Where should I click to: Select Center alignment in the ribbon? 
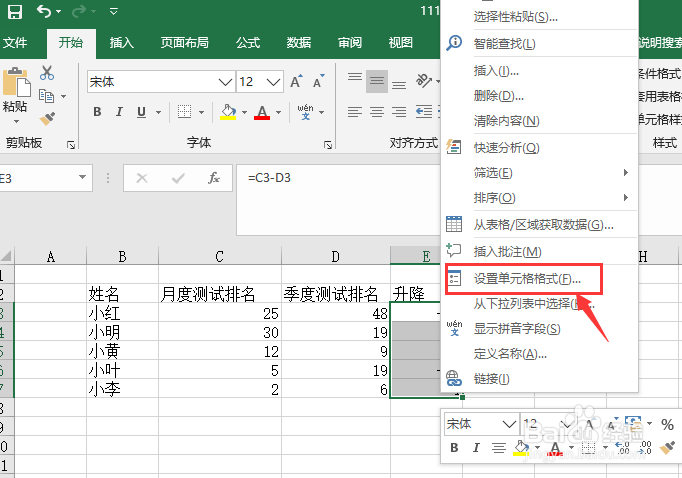(377, 112)
